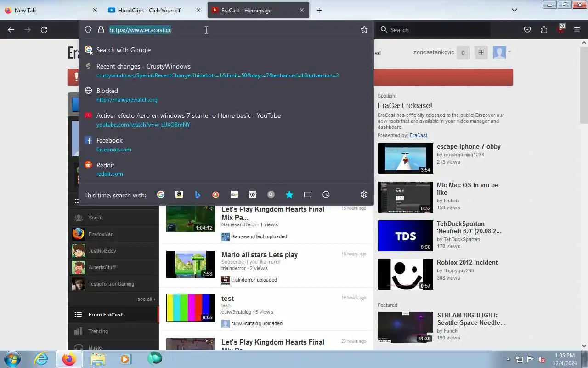Close the EraCast Homepage tab
Screen dimensions: 588x368
(302, 10)
